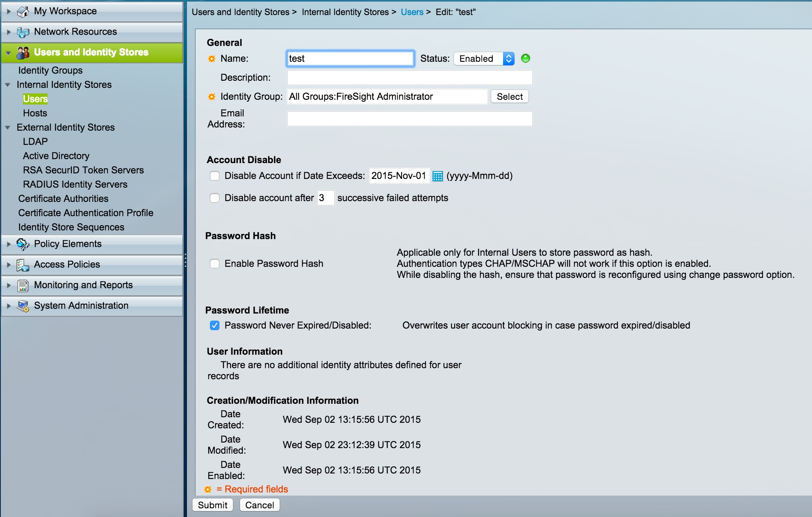Expand My Workspace section arrow
The width and height of the screenshot is (812, 517).
click(x=9, y=11)
